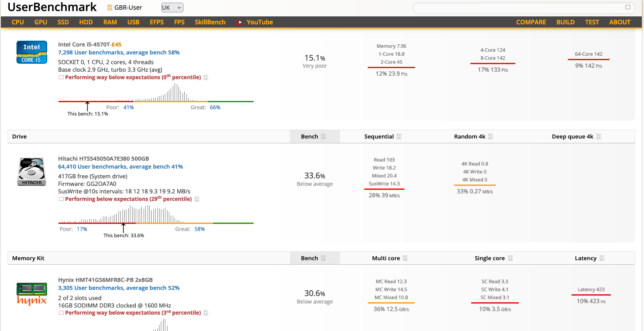This screenshot has height=331, width=644.
Task: Click the box before the CPU 'Performing way below expectations' text
Action: coord(61,77)
